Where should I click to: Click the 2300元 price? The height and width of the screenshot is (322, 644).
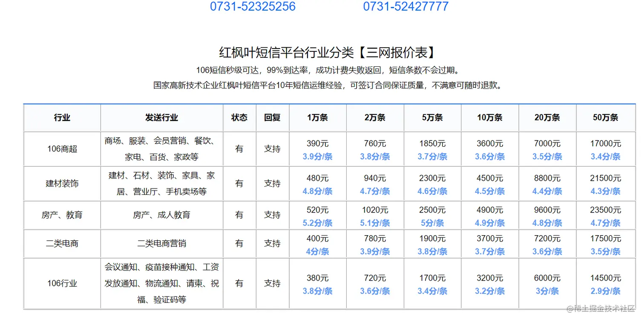pos(432,178)
